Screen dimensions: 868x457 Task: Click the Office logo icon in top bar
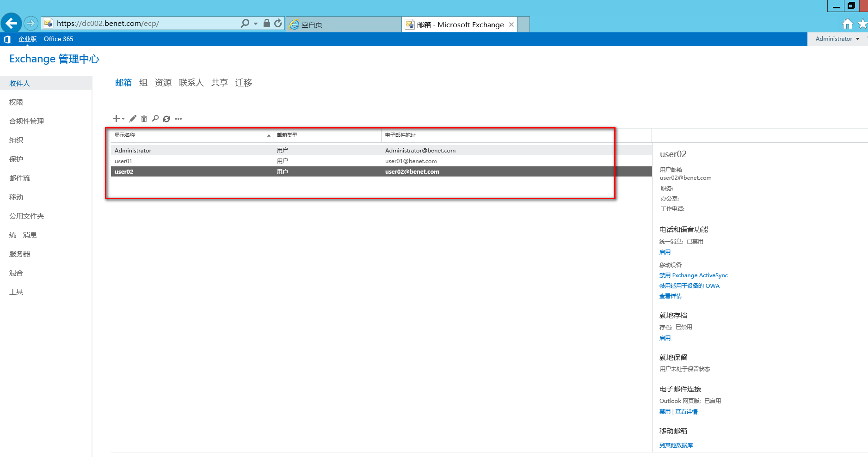tap(7, 39)
